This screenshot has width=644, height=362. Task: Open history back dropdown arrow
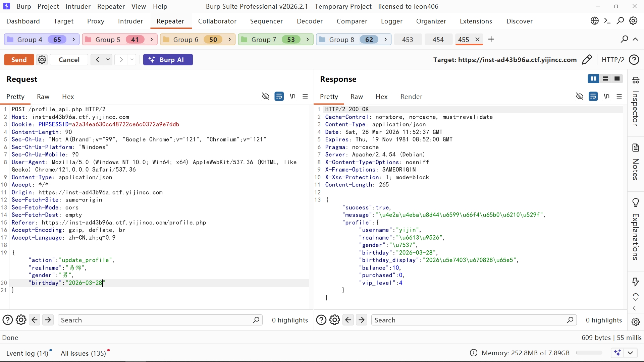click(108, 60)
